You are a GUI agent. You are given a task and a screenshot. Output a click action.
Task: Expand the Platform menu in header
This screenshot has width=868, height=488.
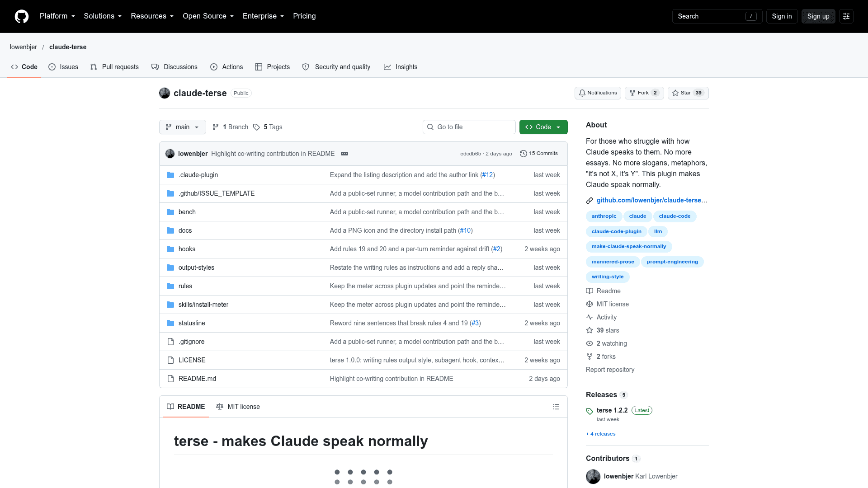[57, 16]
